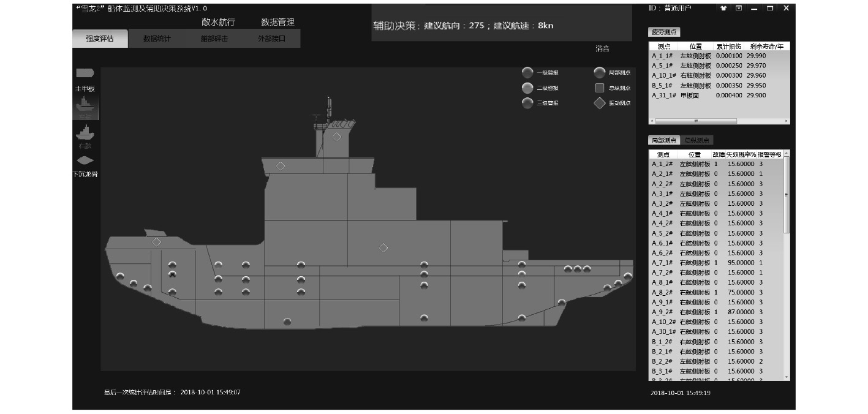
Task: Click the 一级警报 alarm indicator
Action: 527,73
